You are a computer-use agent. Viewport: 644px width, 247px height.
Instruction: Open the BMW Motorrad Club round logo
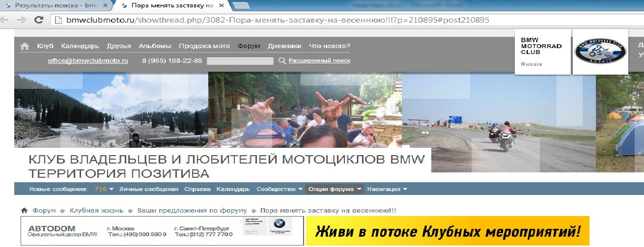click(600, 52)
